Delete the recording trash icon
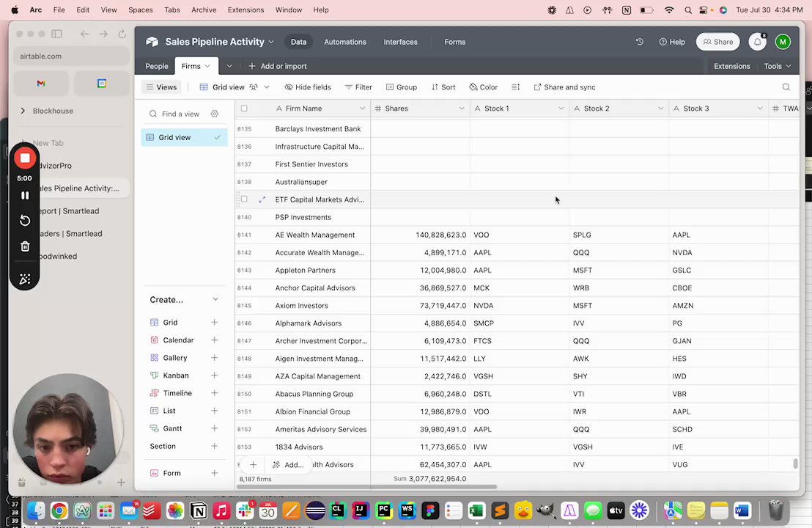812x528 pixels. (x=24, y=246)
